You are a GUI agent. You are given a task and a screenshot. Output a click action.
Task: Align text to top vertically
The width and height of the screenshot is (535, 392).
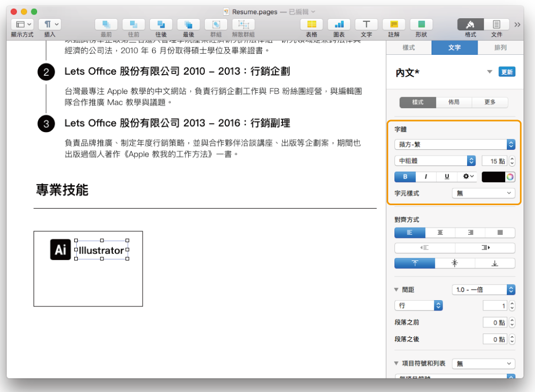click(x=414, y=263)
